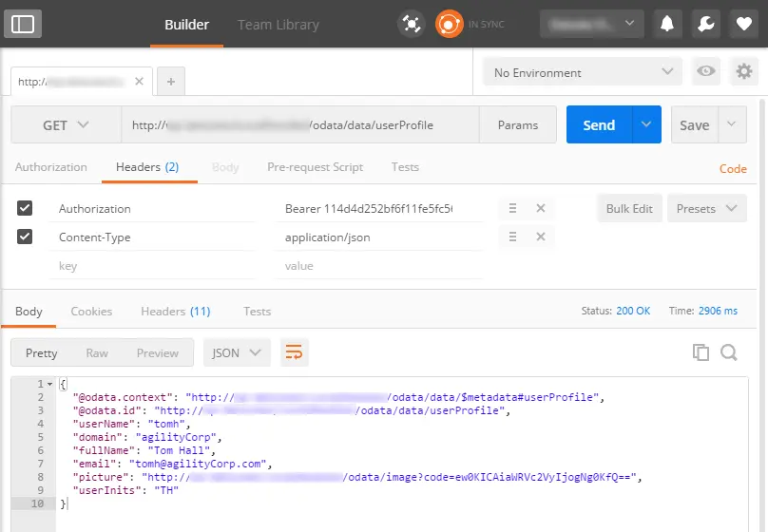Open the wrench settings menu
Viewport: 768px width, 532px height.
[x=706, y=24]
